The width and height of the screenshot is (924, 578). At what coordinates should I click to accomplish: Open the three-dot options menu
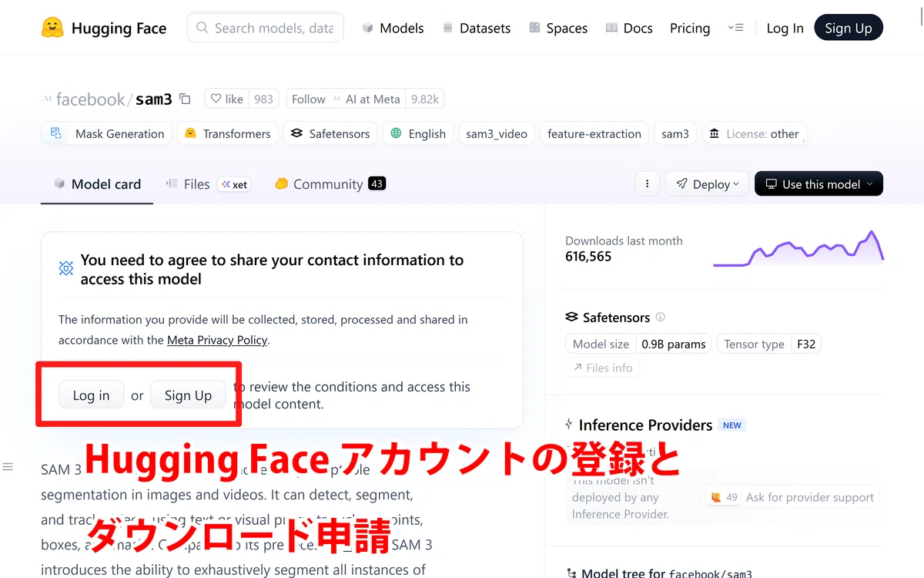click(x=647, y=184)
